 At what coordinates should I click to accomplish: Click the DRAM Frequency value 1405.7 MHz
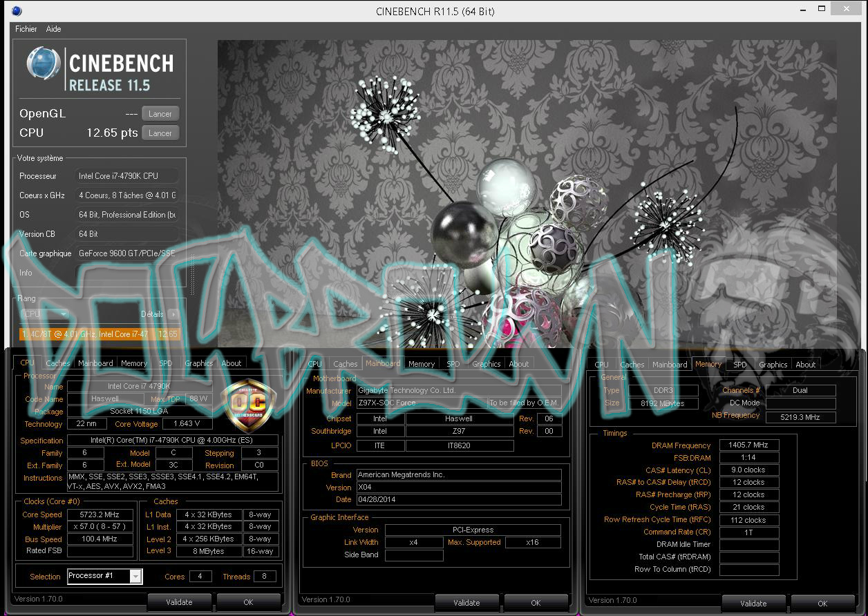pos(749,445)
